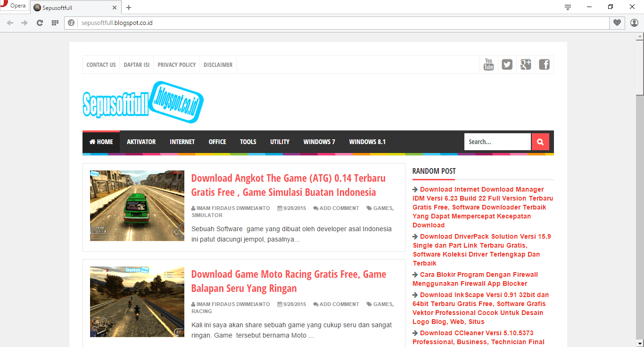Image resolution: width=644 pixels, height=347 pixels.
Task: Click the scrollbar down arrow
Action: click(x=640, y=343)
